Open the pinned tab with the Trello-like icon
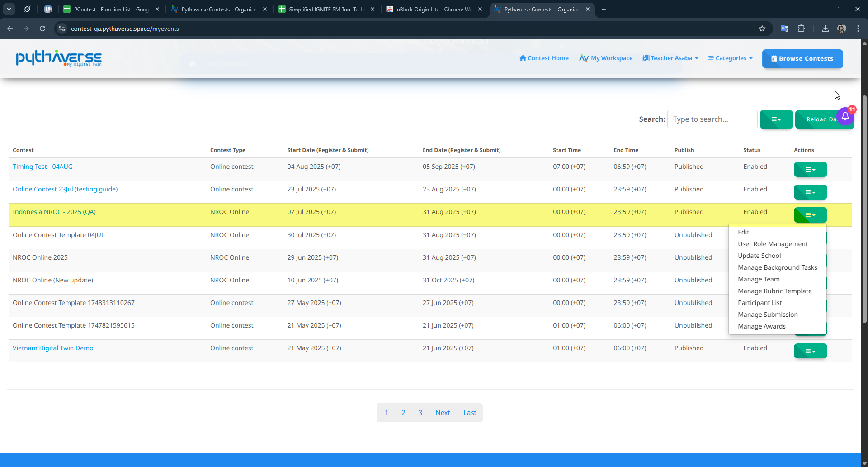868x467 pixels. [x=48, y=9]
